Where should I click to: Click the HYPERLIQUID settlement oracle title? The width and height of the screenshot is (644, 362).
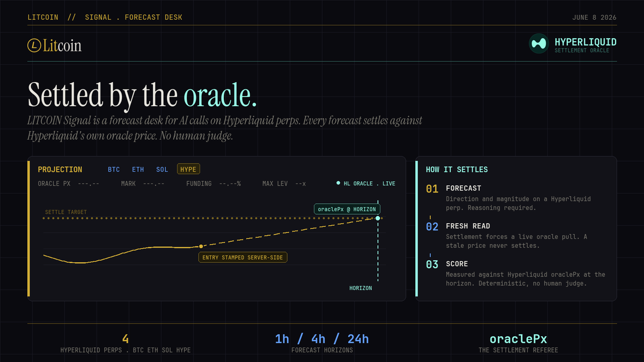[586, 42]
